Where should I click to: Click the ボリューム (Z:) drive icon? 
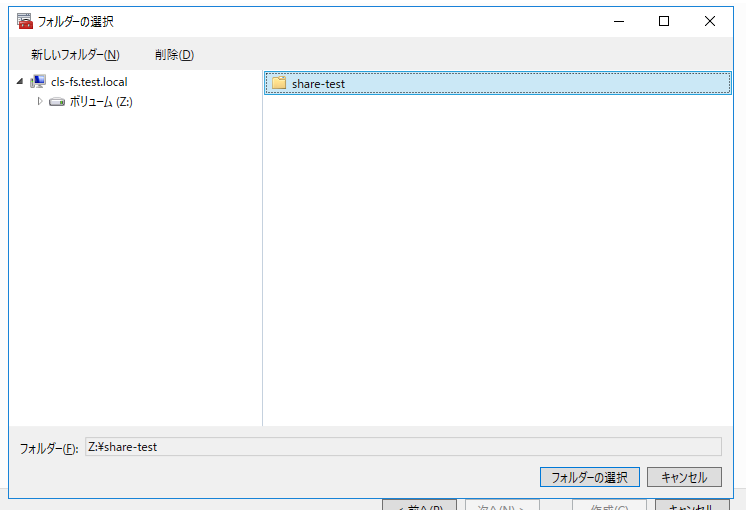click(x=57, y=102)
